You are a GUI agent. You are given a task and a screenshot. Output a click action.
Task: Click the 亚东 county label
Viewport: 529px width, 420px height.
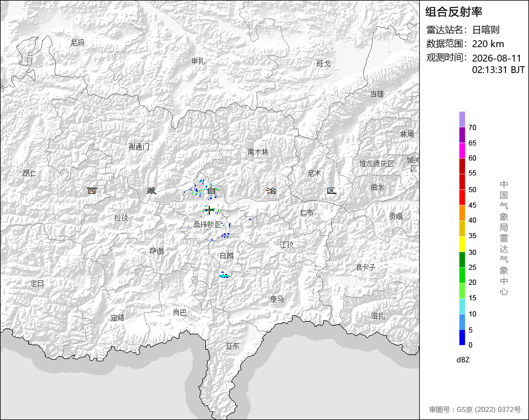(232, 346)
